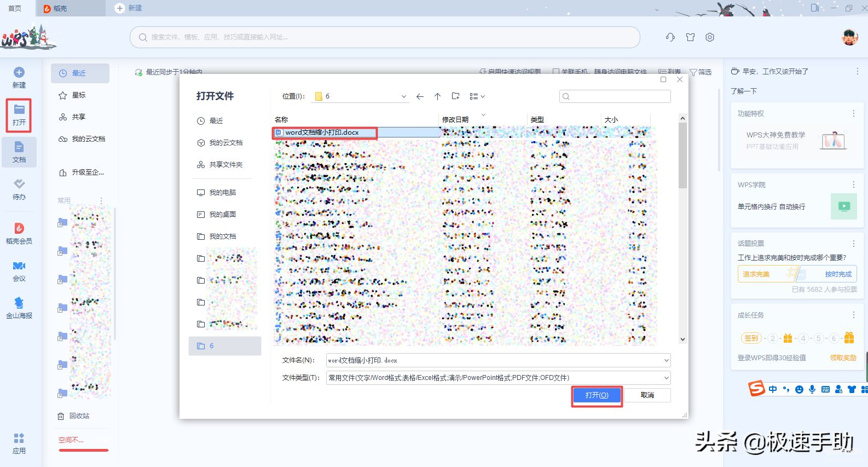Open WPS学院 card options menu

[x=853, y=185]
